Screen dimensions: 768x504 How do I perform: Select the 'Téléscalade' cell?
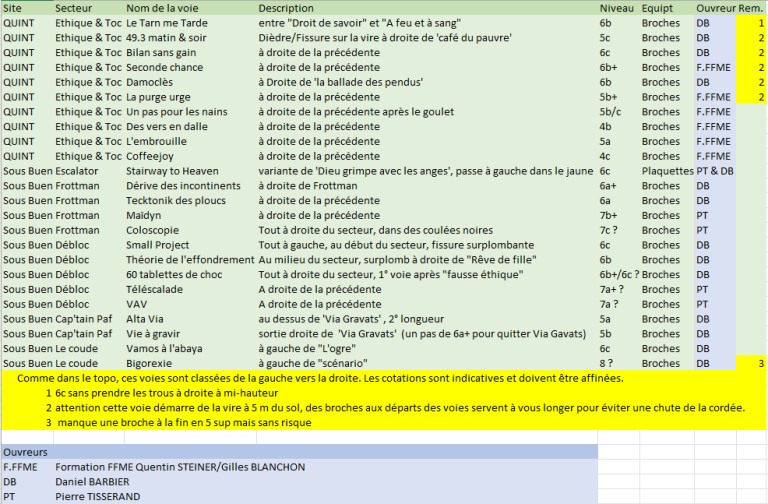(191, 289)
